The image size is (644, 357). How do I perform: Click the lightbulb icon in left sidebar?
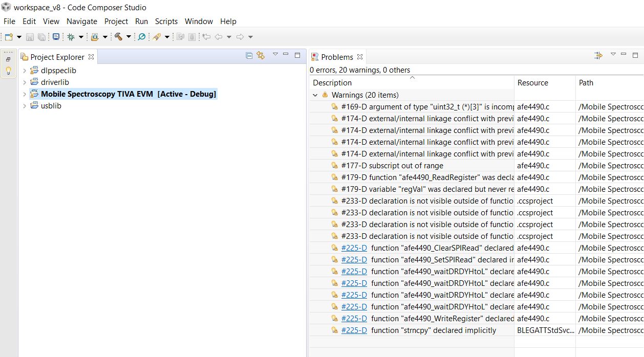tap(8, 71)
